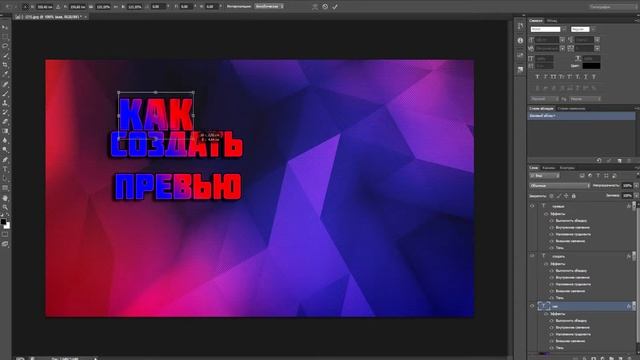Apply Underline in Character panel
640x360 pixels.
coord(586,77)
